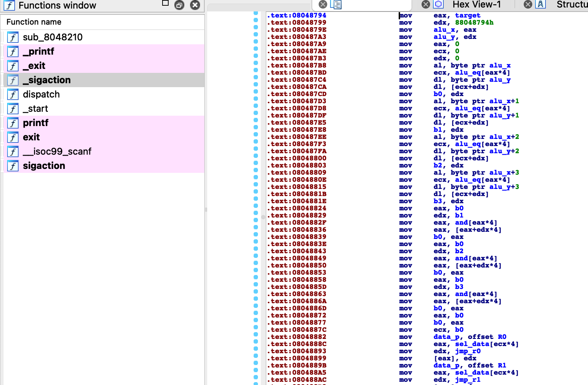This screenshot has height=385, width=588.
Task: Switch to the Hex View-1 tab
Action: pos(477,4)
